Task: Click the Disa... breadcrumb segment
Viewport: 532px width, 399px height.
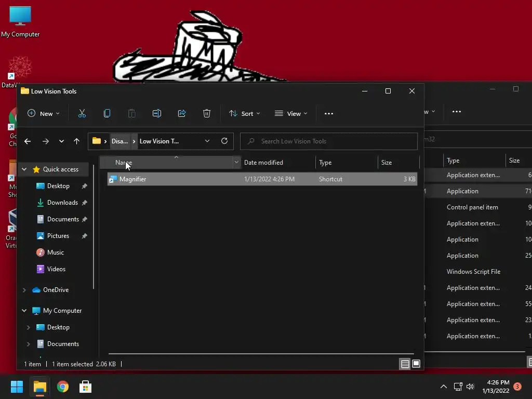Action: [120, 141]
